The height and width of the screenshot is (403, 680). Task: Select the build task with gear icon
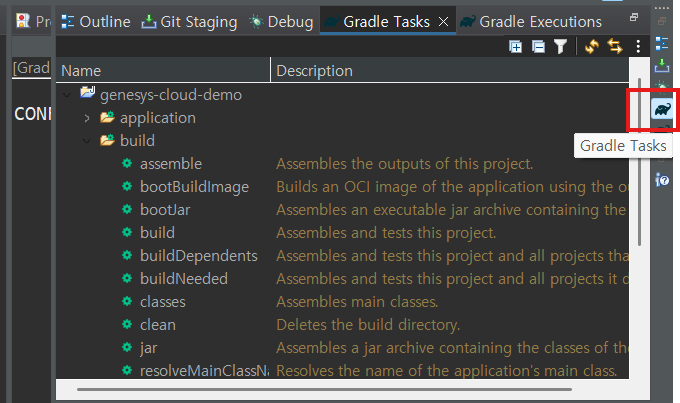click(157, 233)
